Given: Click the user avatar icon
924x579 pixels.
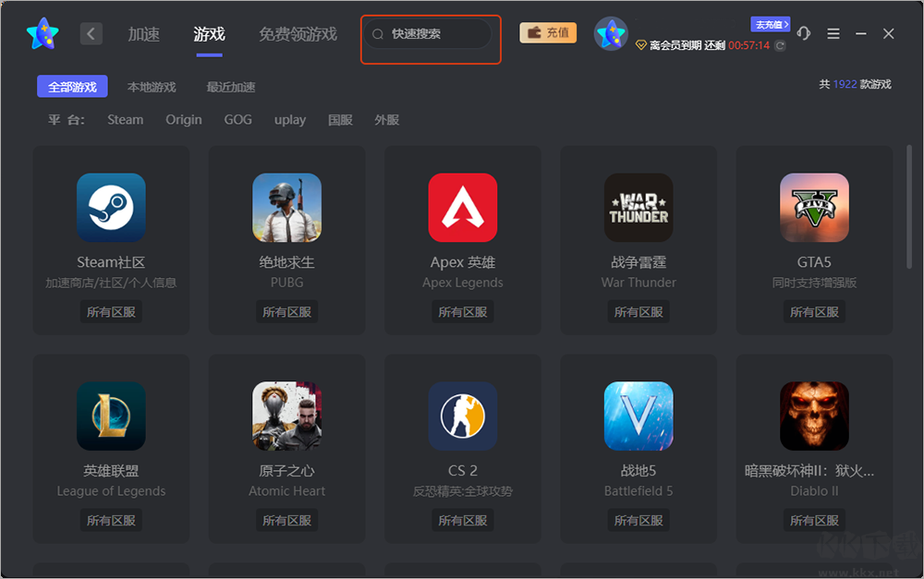Looking at the screenshot, I should pos(611,33).
